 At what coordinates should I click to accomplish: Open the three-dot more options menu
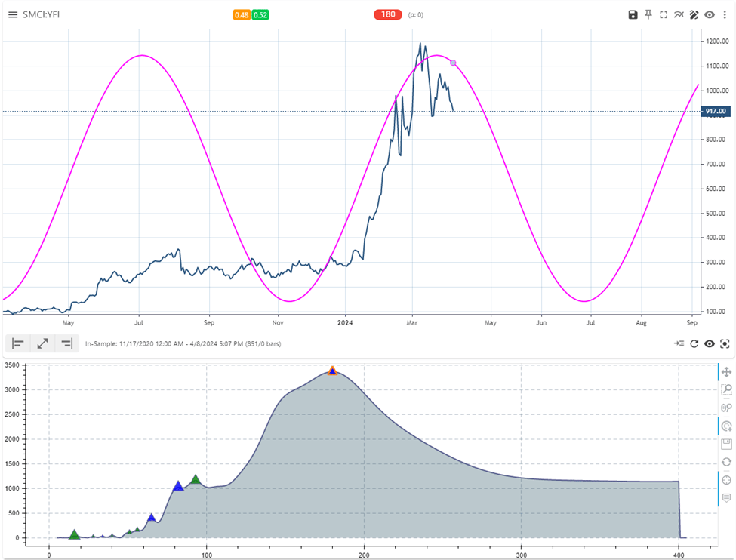725,14
